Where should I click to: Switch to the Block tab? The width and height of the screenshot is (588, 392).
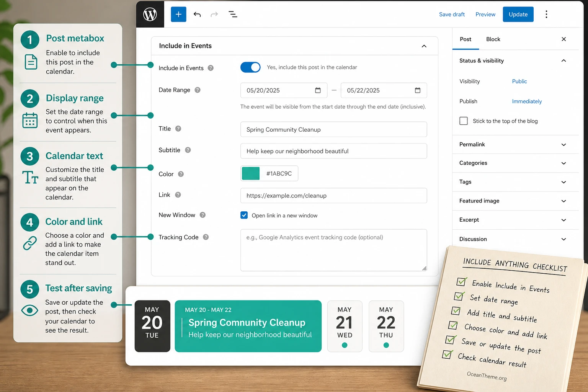[x=493, y=39]
